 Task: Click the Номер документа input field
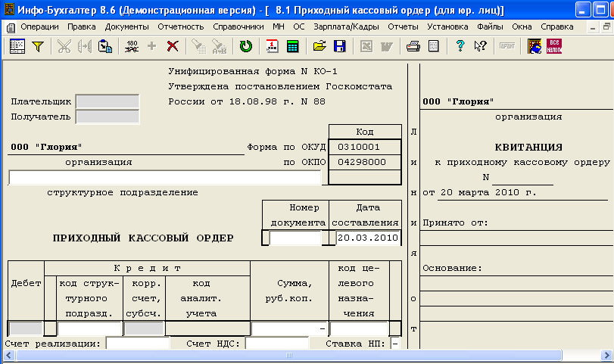(295, 238)
